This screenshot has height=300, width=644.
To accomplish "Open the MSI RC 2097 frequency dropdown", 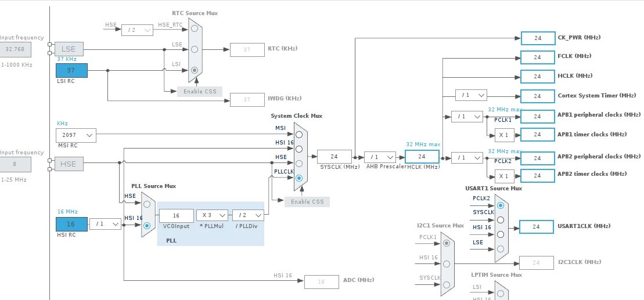I will (x=76, y=135).
